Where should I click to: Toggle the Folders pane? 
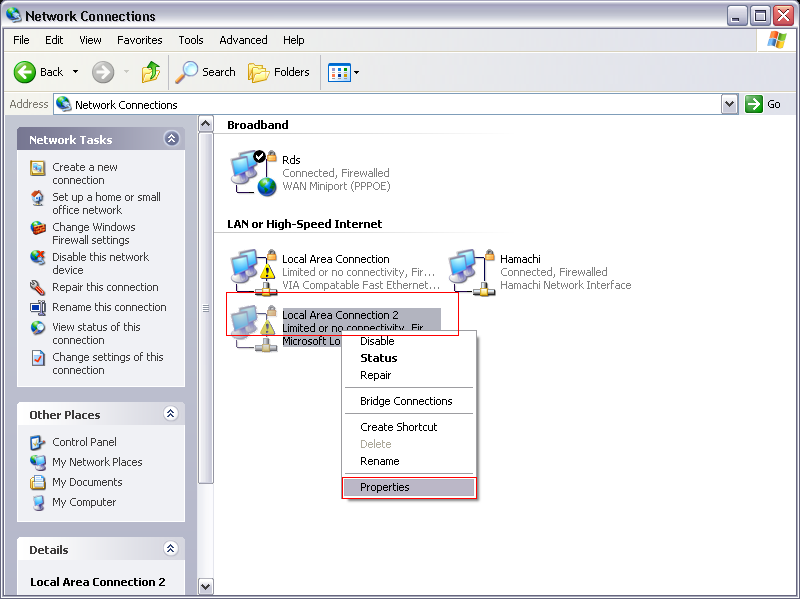coord(279,72)
